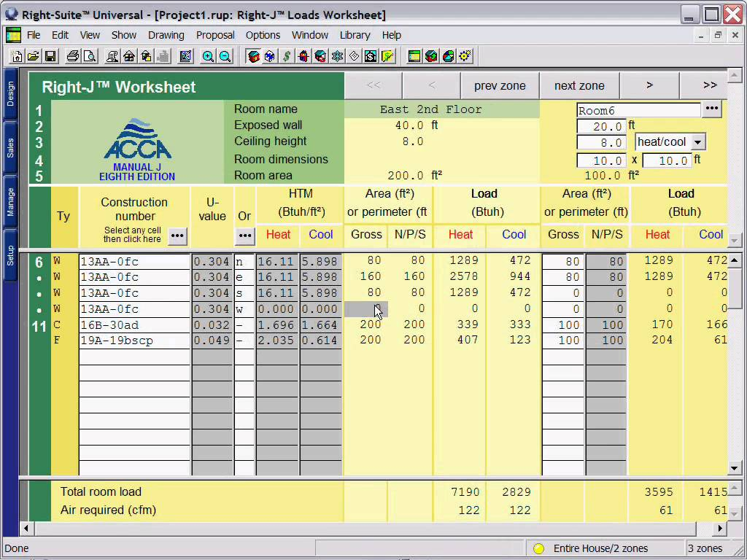Viewport: 747px width, 560px height.
Task: Click the Exposed wall 20.0 input field
Action: pos(602,126)
